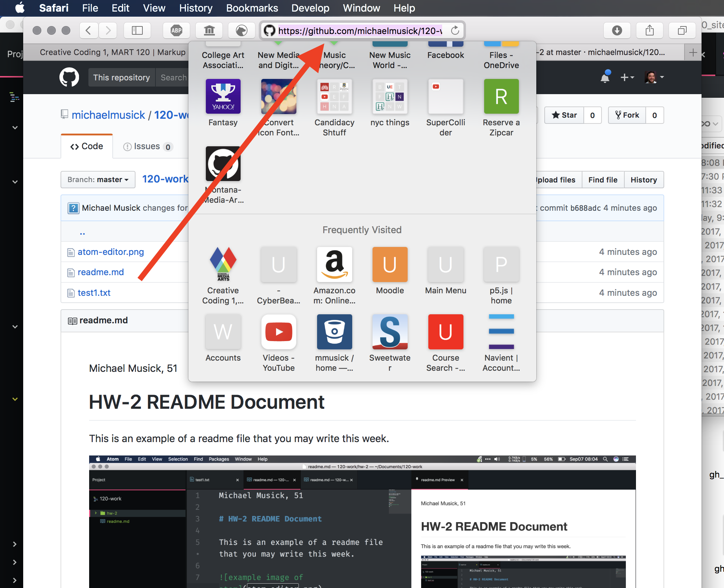Open the SuperCollider favorites folder
Image resolution: width=724 pixels, height=588 pixels.
coord(445,108)
